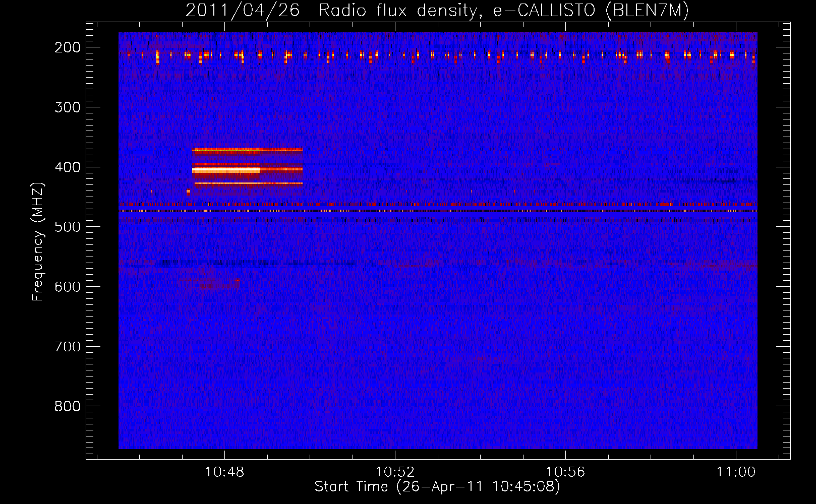Click the 10:52 time tick label
The image size is (816, 504).
[395, 472]
